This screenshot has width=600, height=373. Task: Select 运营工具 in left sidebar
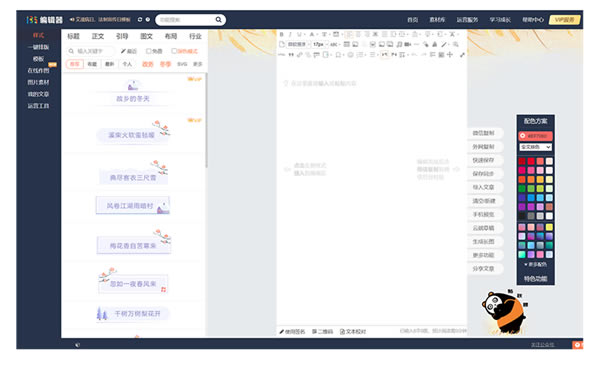click(x=38, y=106)
